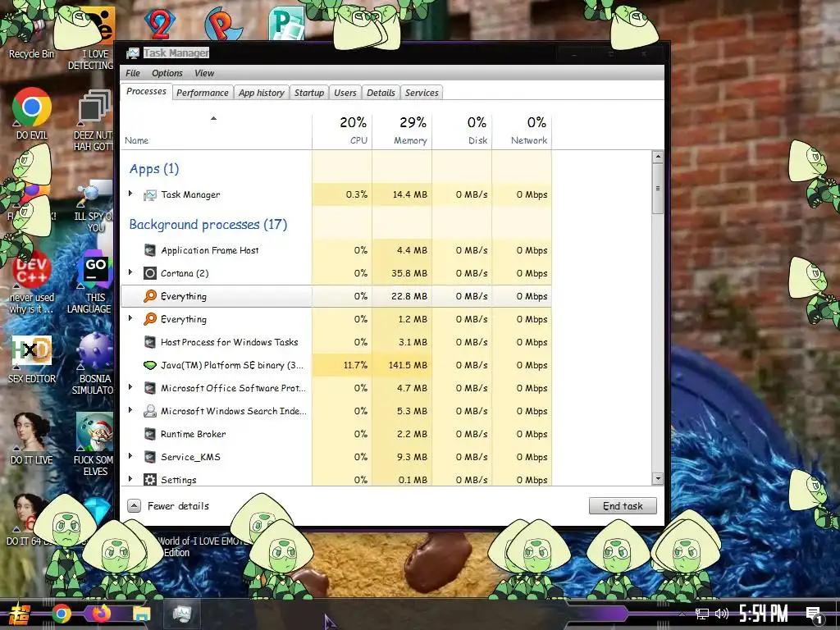Click the Settings gear process icon
This screenshot has width=840, height=630.
coord(150,479)
